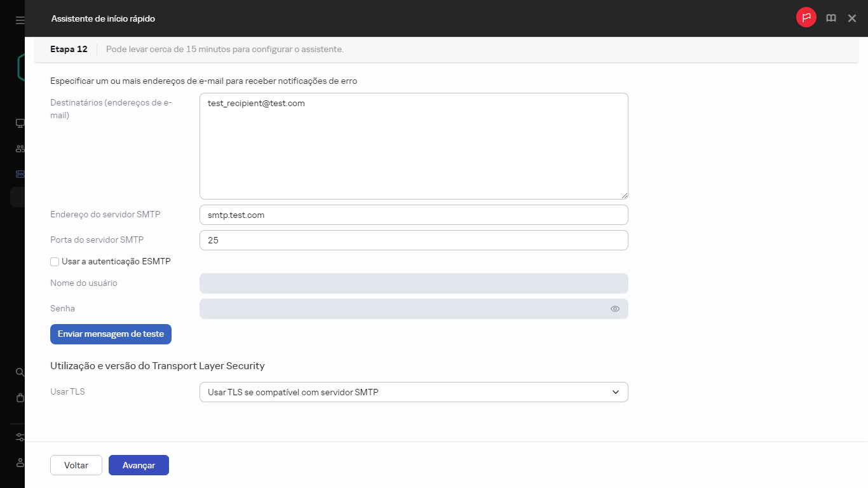Click the Voltar button
Viewport: 868px width, 488px height.
[x=76, y=465]
